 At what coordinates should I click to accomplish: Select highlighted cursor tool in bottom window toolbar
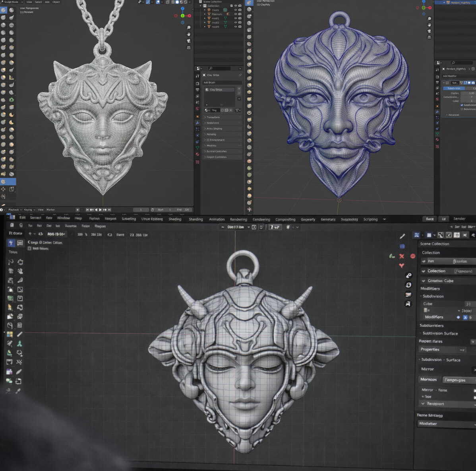pyautogui.click(x=11, y=242)
